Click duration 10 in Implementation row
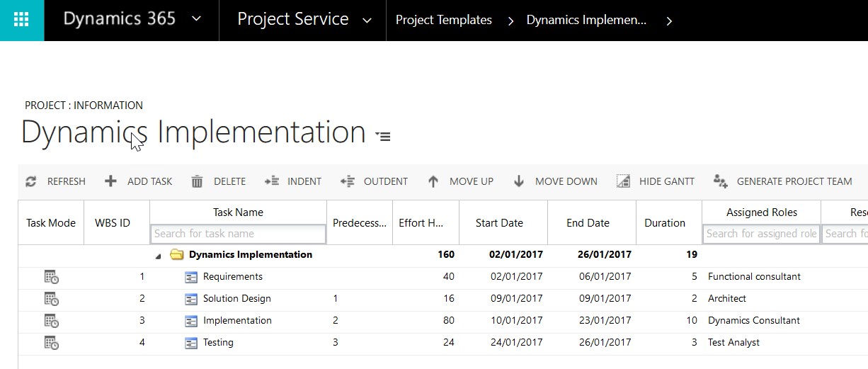This screenshot has height=369, width=868. point(692,320)
